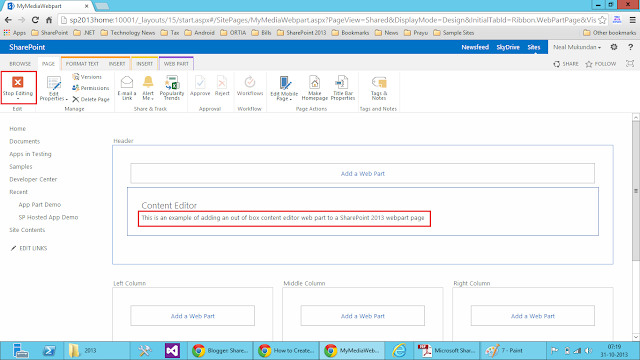The width and height of the screenshot is (640, 360).
Task: Click Delete Page
Action: (91, 99)
